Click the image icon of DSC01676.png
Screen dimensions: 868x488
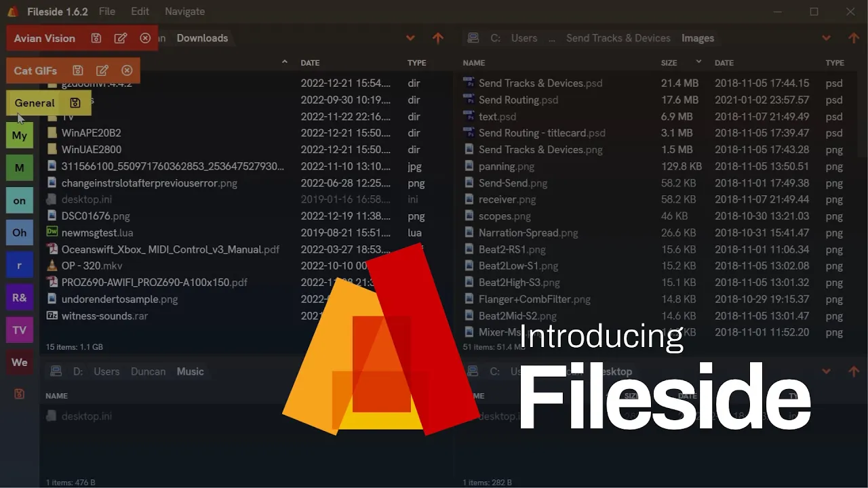click(x=52, y=216)
